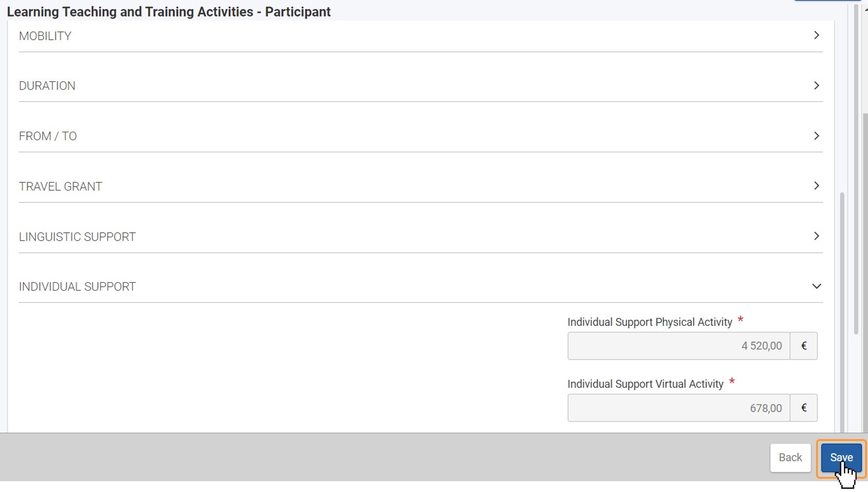Open the LINGUISTIC SUPPORT section header
The height and width of the screenshot is (492, 868).
coord(421,237)
